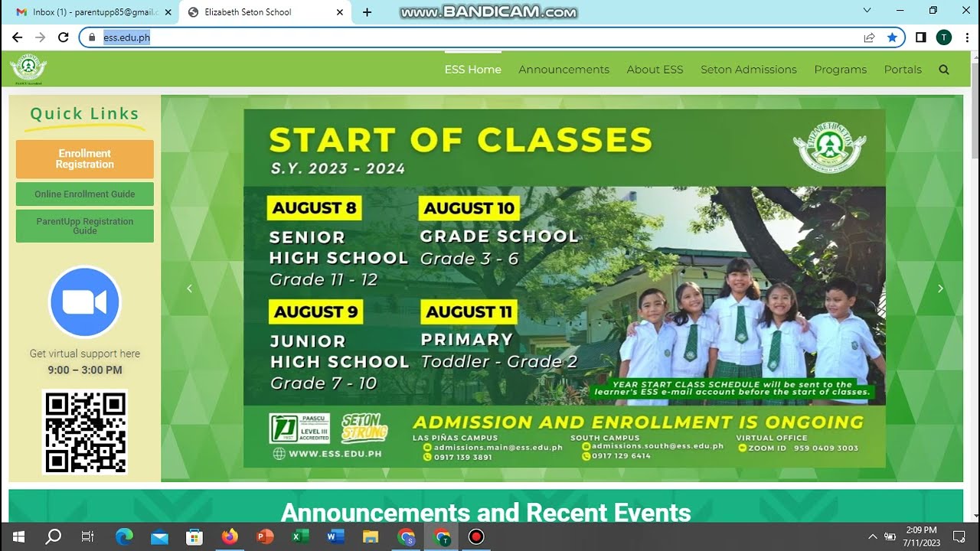Open Windows taskbar search
980x551 pixels.
[54, 536]
